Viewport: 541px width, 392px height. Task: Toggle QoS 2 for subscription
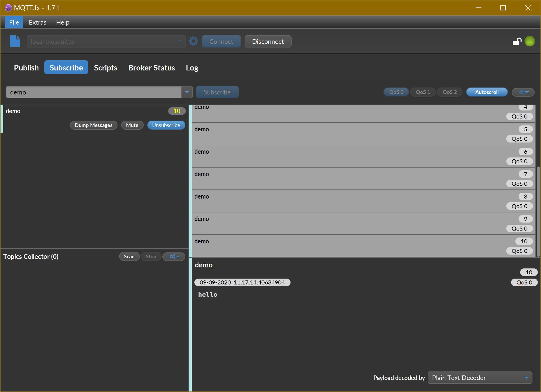tap(450, 92)
